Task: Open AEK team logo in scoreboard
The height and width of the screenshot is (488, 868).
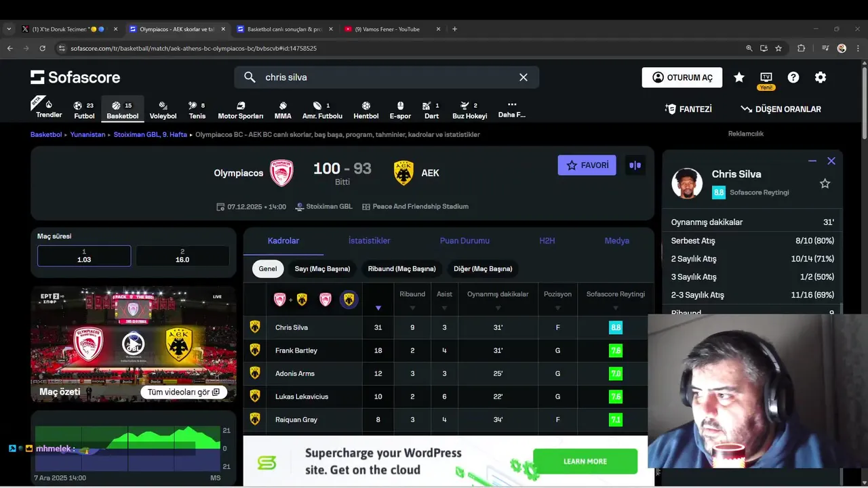Action: click(x=403, y=173)
